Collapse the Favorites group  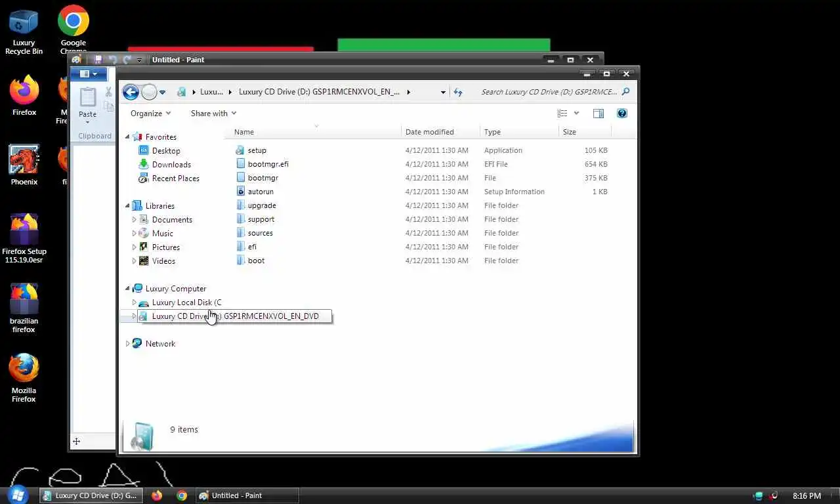point(128,137)
